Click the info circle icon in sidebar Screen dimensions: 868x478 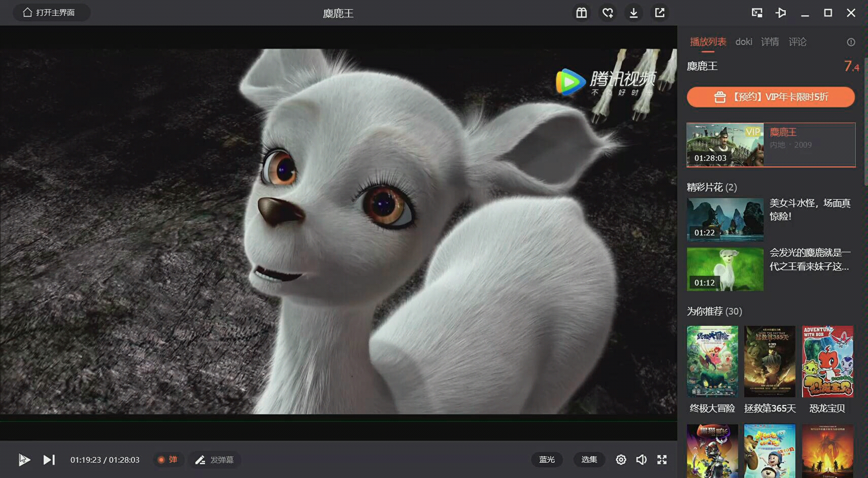click(x=851, y=42)
